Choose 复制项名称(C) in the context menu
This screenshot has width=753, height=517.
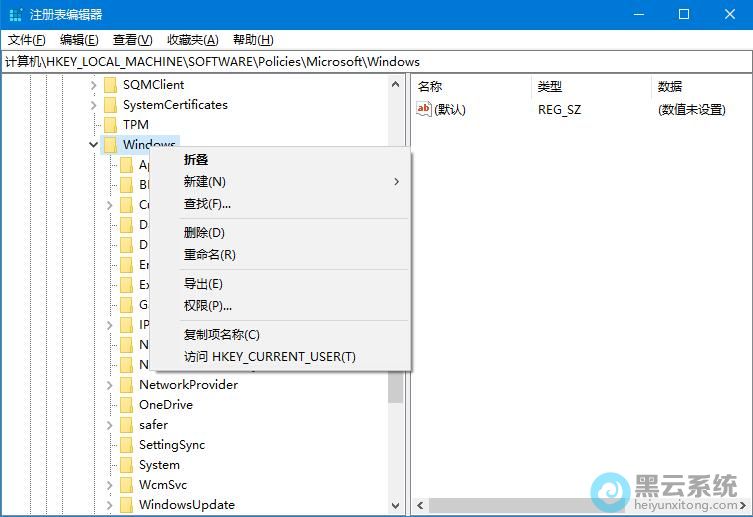(281, 334)
